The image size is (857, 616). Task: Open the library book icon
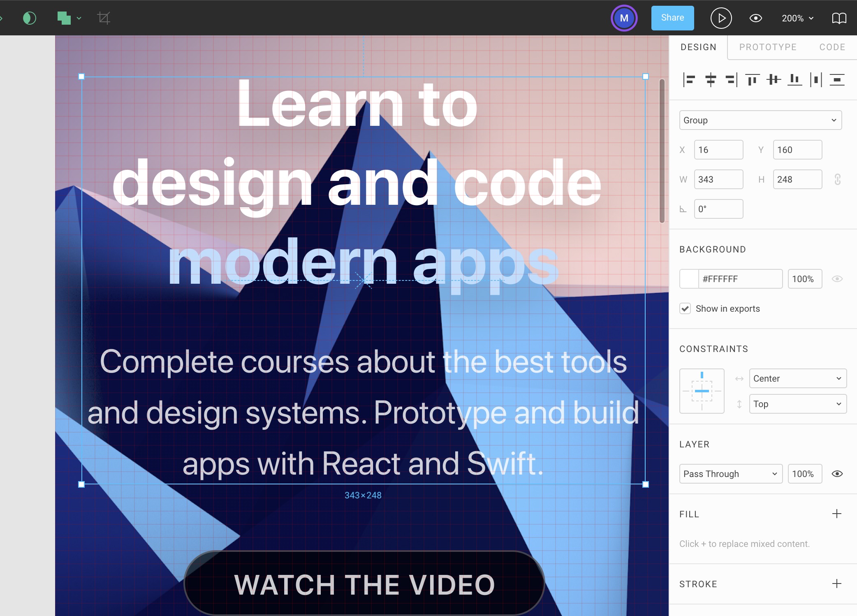click(x=839, y=18)
